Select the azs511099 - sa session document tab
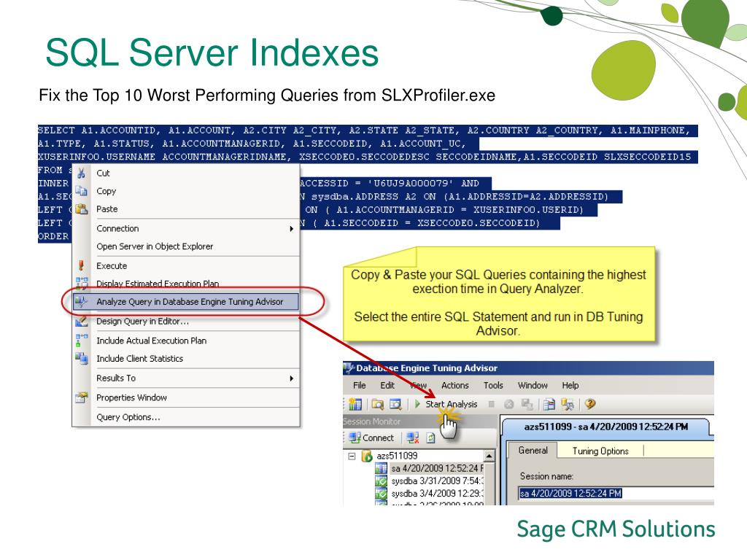747x560 pixels. click(x=605, y=427)
